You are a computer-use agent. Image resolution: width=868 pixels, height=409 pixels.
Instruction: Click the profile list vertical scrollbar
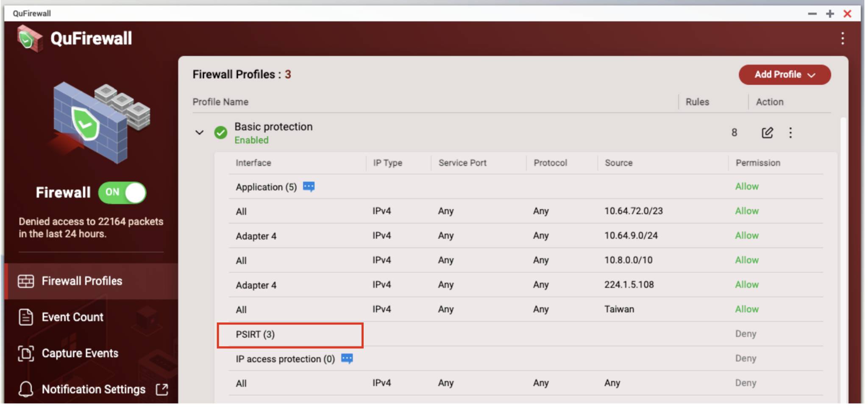coord(843,255)
